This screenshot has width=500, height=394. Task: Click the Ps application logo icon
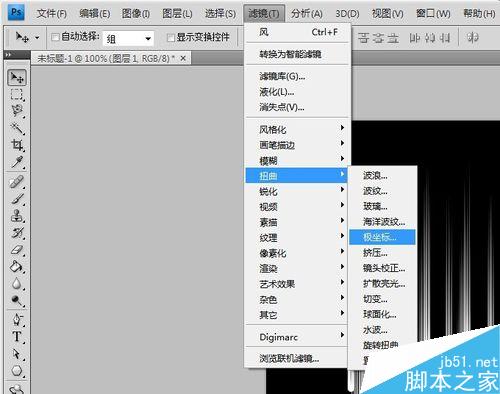tap(16, 13)
